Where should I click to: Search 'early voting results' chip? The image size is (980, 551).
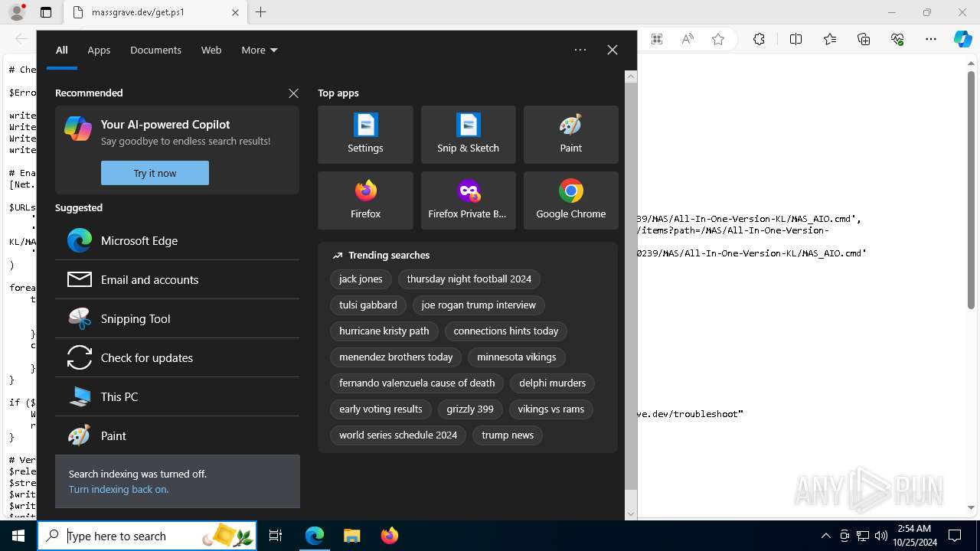(x=381, y=409)
